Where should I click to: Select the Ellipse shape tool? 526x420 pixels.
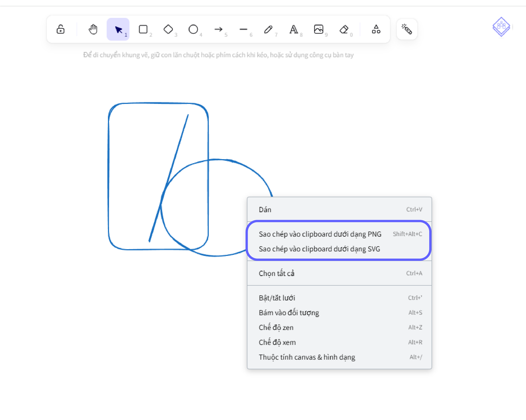tap(193, 29)
